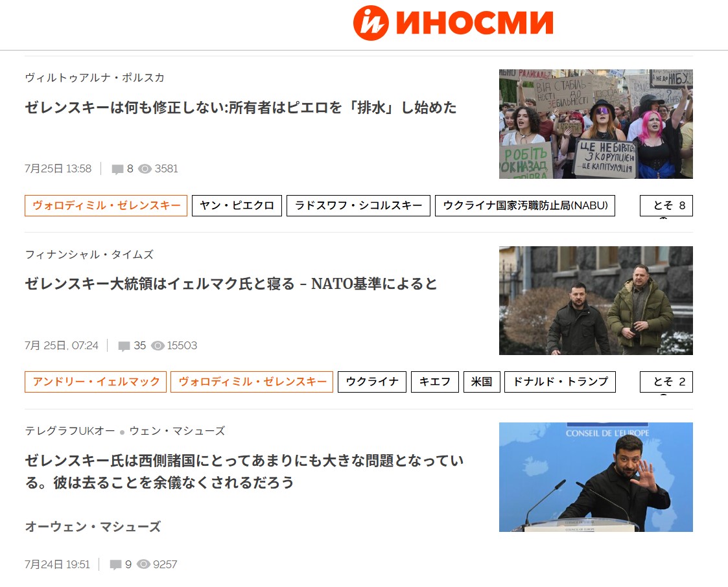Open headline about Zelensky and NATO基準
Viewport: 728px width, 587px height.
231,284
